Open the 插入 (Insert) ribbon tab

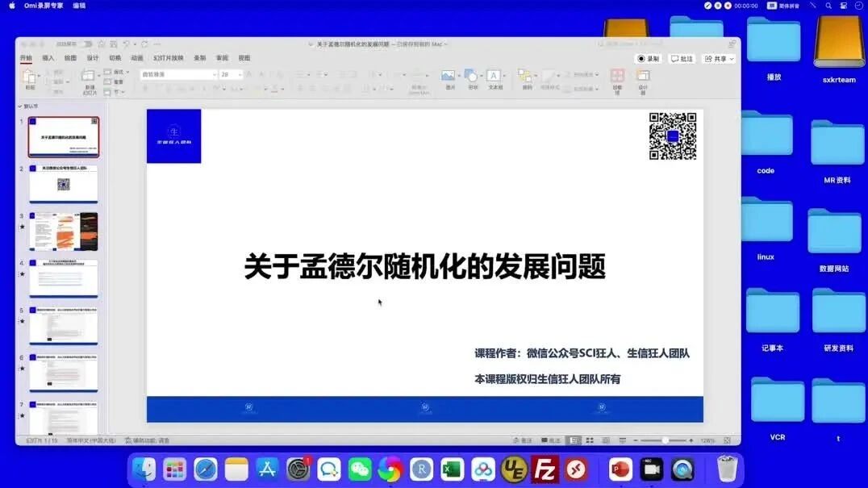(x=48, y=58)
